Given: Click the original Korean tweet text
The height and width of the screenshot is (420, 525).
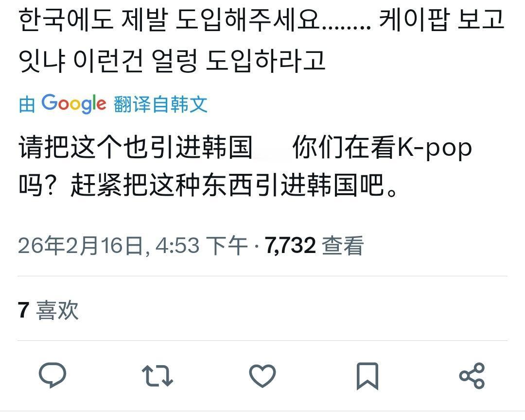Looking at the screenshot, I should pos(261,40).
